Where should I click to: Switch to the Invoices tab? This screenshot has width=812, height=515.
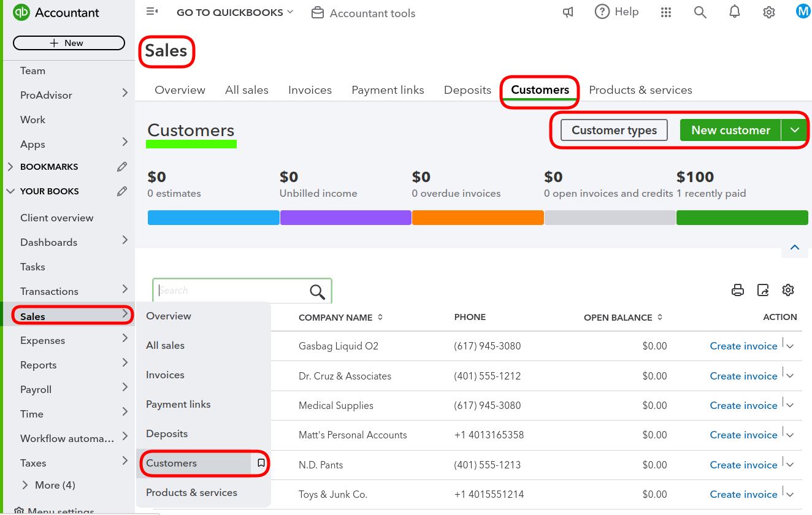310,90
